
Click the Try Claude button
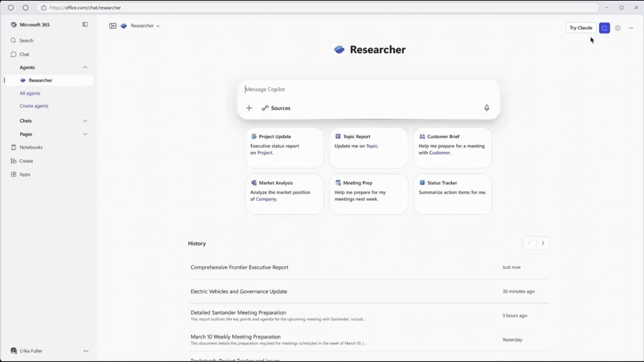coord(581,28)
